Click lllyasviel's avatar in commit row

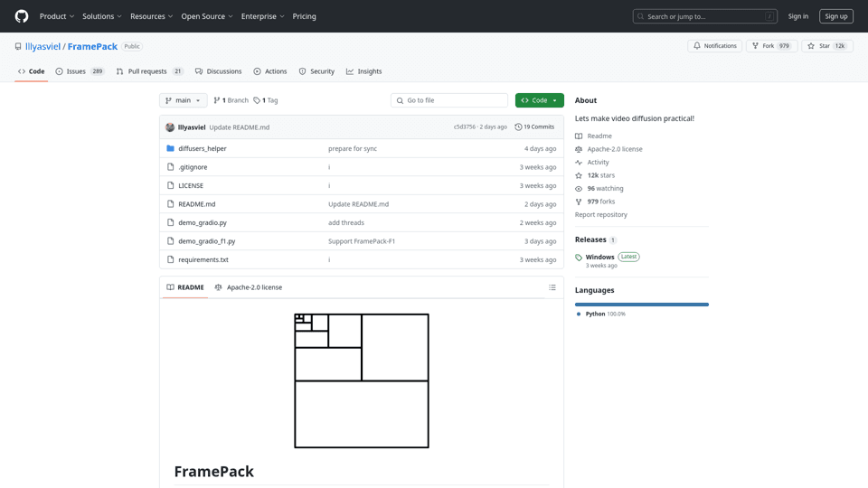click(x=170, y=127)
